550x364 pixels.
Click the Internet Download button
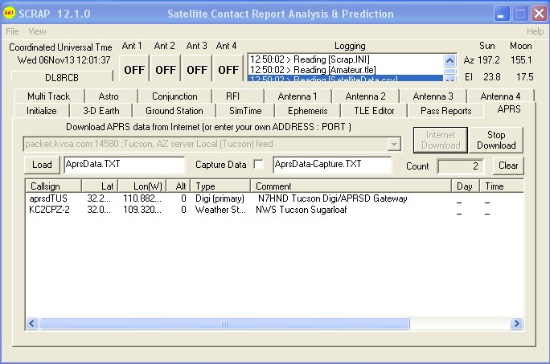click(x=440, y=140)
